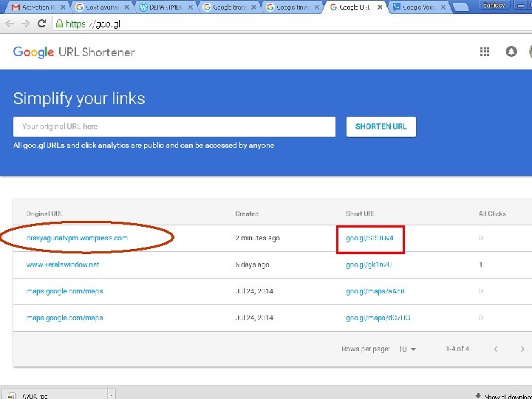Open the notifications bell icon
The image size is (532, 399).
coord(511,52)
